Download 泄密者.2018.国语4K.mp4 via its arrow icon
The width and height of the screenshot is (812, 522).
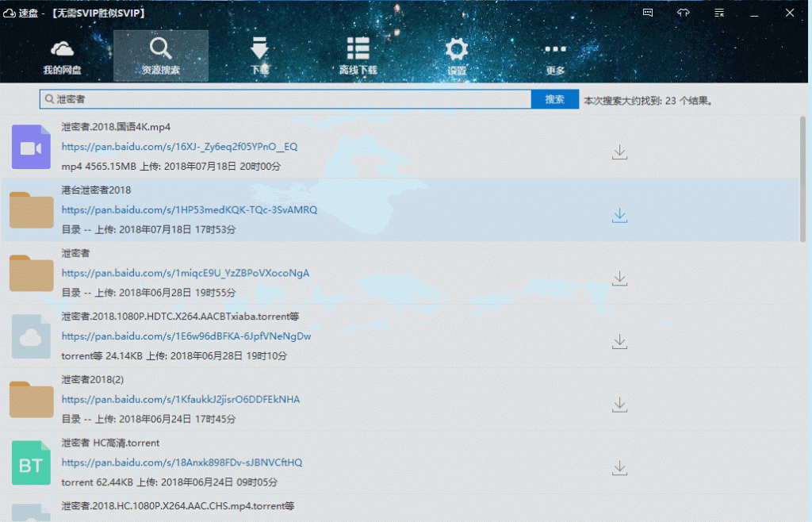coord(619,152)
